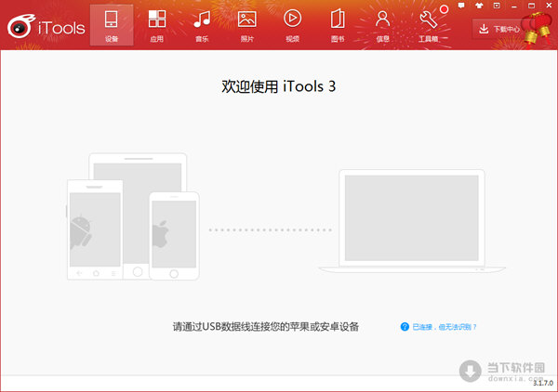Click the 下载中心 download center button
The image size is (558, 392).
click(498, 29)
